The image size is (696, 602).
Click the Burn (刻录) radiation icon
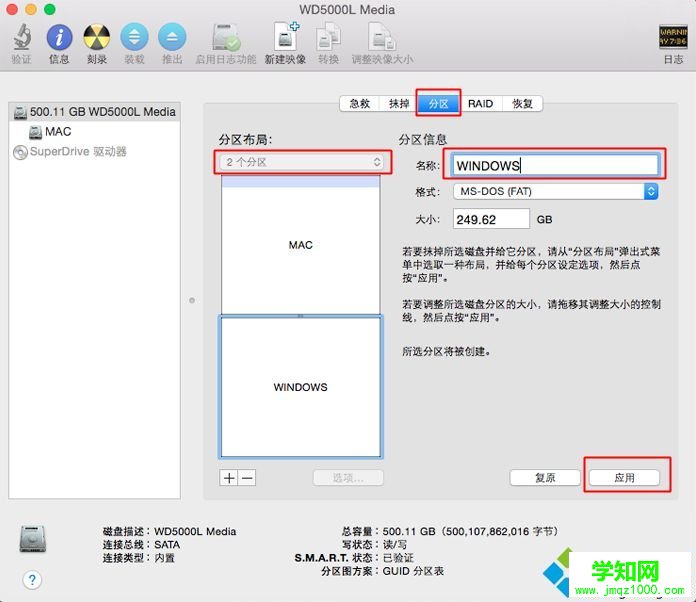[x=97, y=37]
